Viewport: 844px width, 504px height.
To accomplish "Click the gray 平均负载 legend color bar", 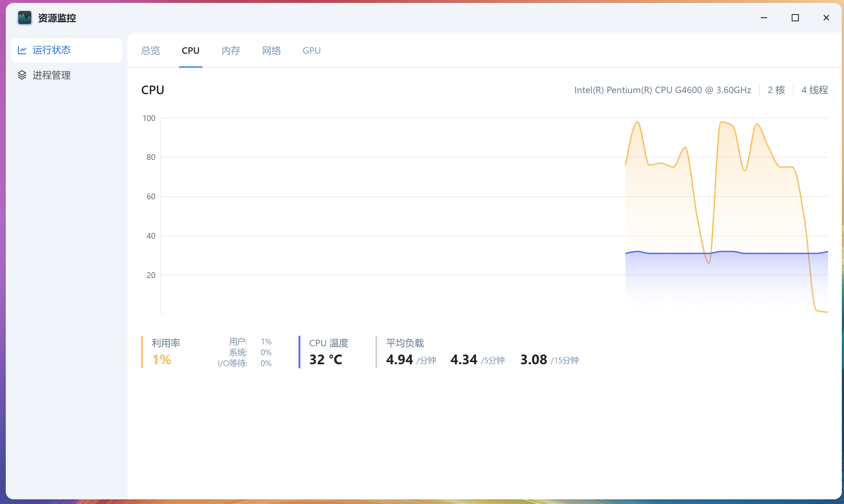I will 376,352.
